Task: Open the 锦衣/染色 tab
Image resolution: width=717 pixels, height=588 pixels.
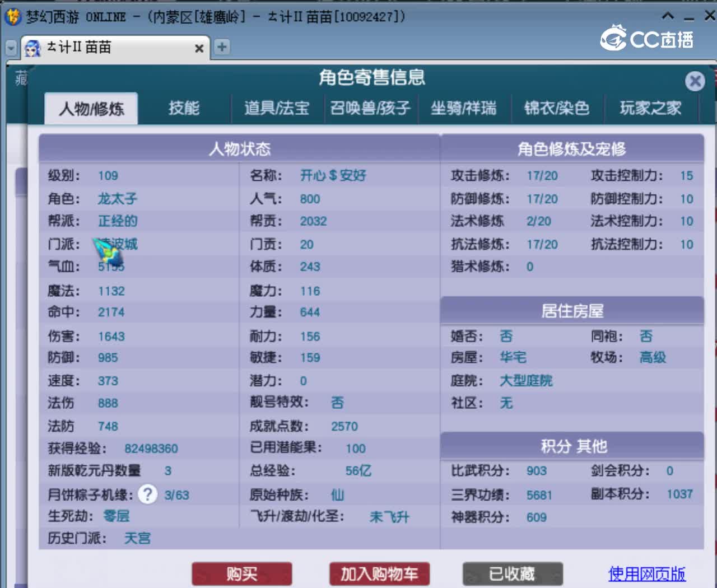Action: point(557,108)
